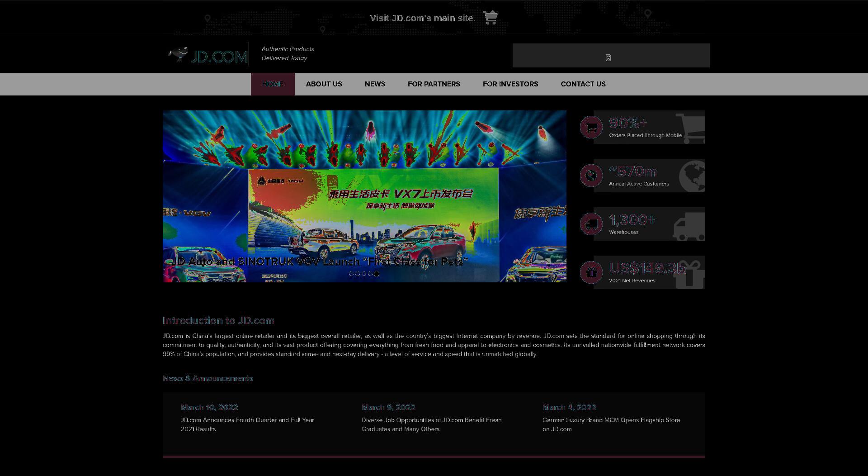
Task: Click the shopping cart icon in top banner
Action: [491, 18]
